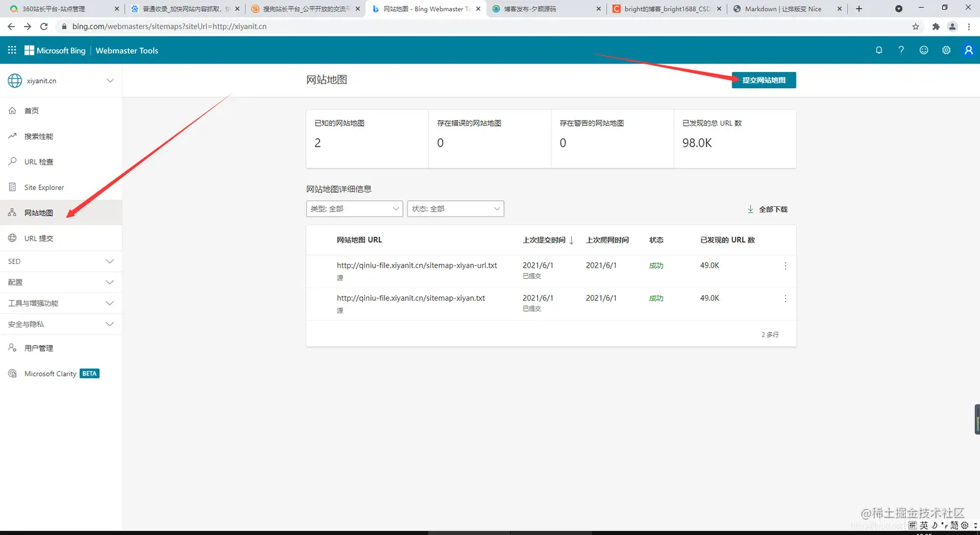The image size is (980, 535).
Task: Open the settings gear in header
Action: [x=946, y=50]
